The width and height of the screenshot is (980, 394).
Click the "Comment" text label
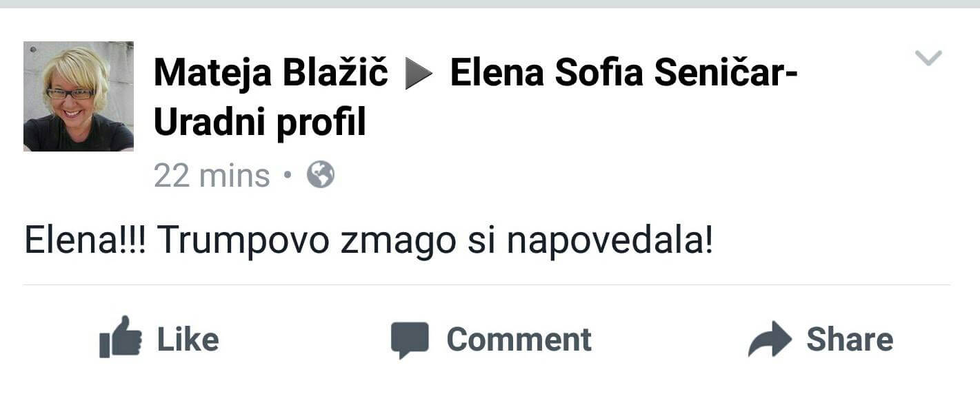(519, 340)
